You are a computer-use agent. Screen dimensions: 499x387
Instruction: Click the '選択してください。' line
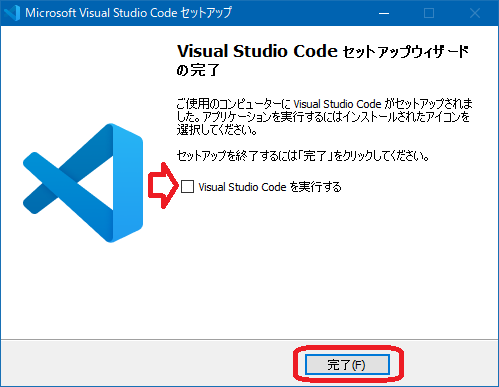pyautogui.click(x=217, y=129)
